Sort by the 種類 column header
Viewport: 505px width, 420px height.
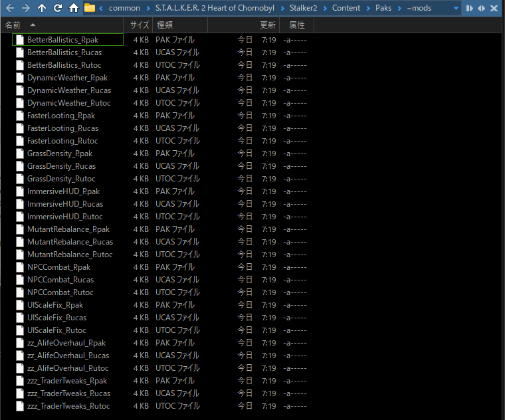(180, 25)
